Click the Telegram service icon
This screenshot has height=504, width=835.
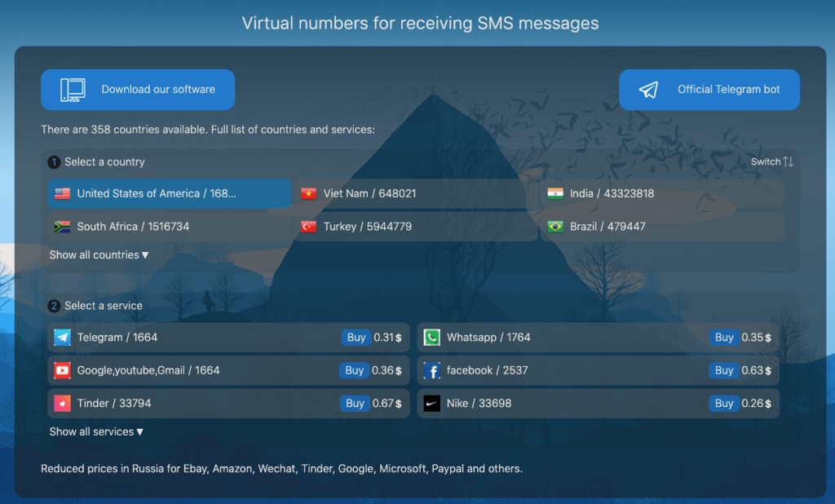tap(61, 337)
